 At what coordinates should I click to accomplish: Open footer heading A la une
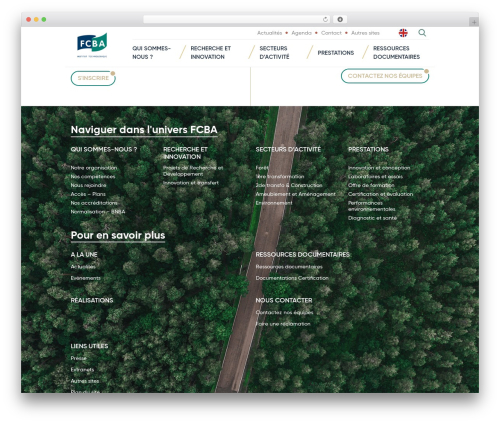click(84, 255)
